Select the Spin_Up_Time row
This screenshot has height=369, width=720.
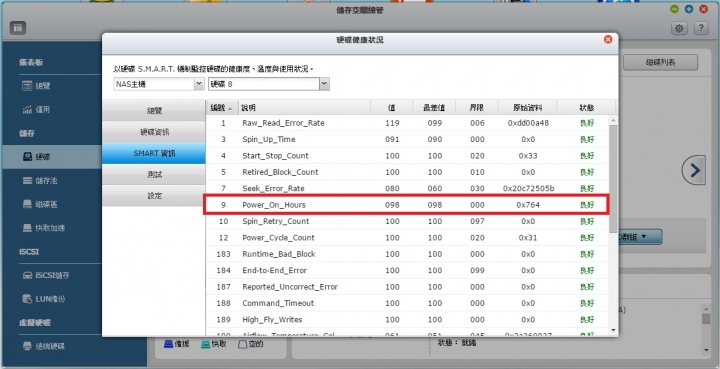point(407,139)
